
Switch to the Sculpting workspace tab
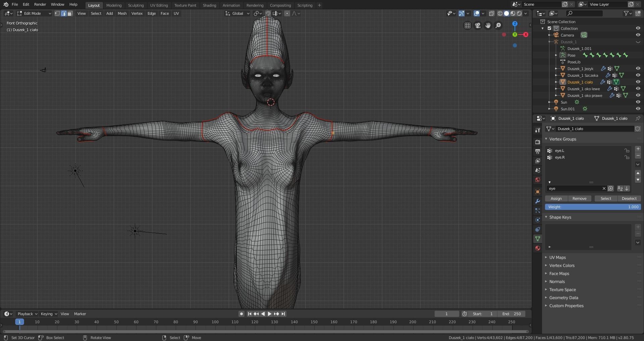click(x=136, y=5)
